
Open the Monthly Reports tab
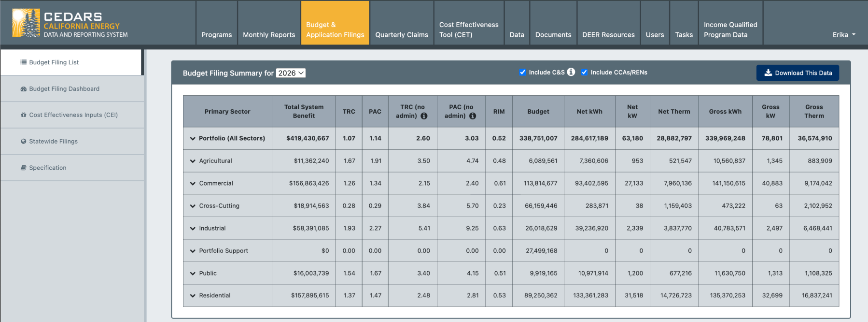[269, 35]
